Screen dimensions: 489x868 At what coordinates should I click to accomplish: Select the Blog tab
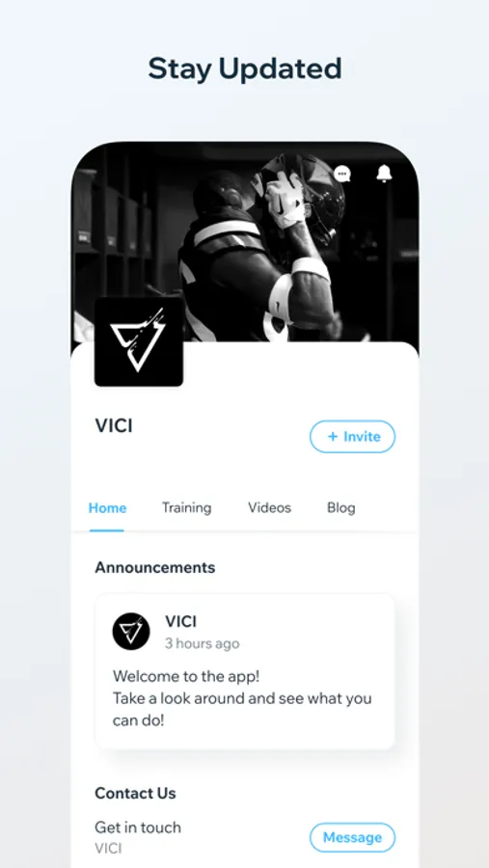point(341,508)
